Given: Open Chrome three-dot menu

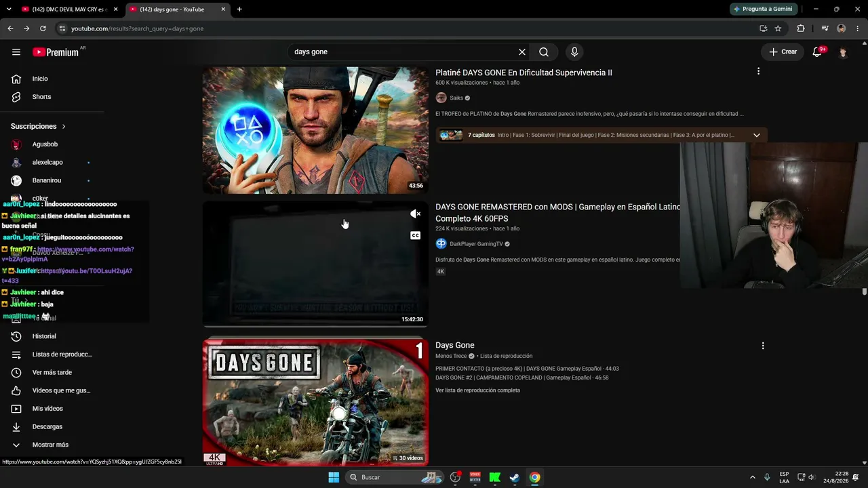Looking at the screenshot, I should pos(858,28).
